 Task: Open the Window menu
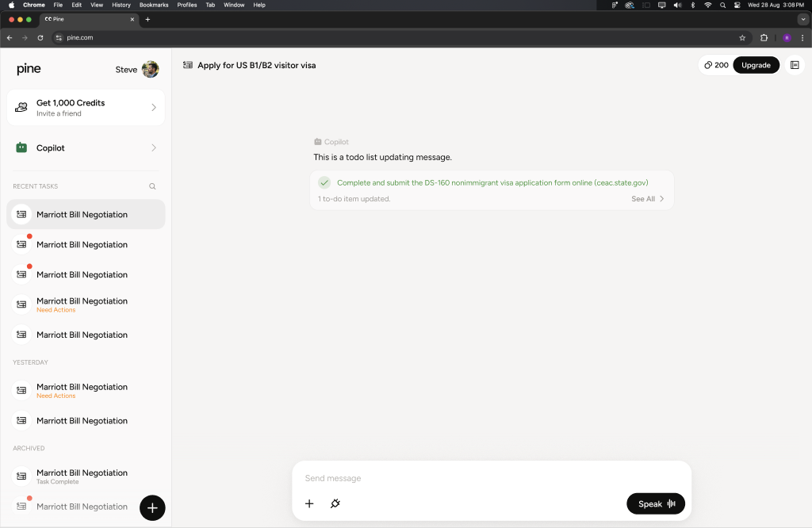point(234,5)
